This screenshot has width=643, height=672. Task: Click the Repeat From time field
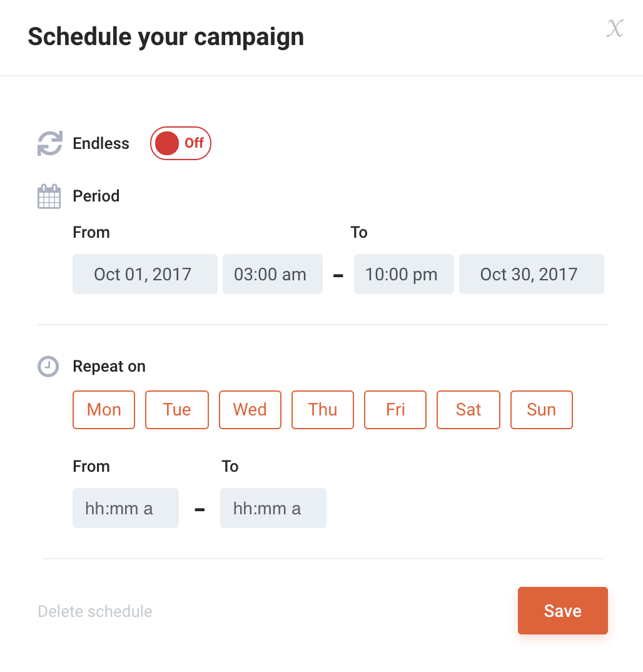[x=126, y=508]
